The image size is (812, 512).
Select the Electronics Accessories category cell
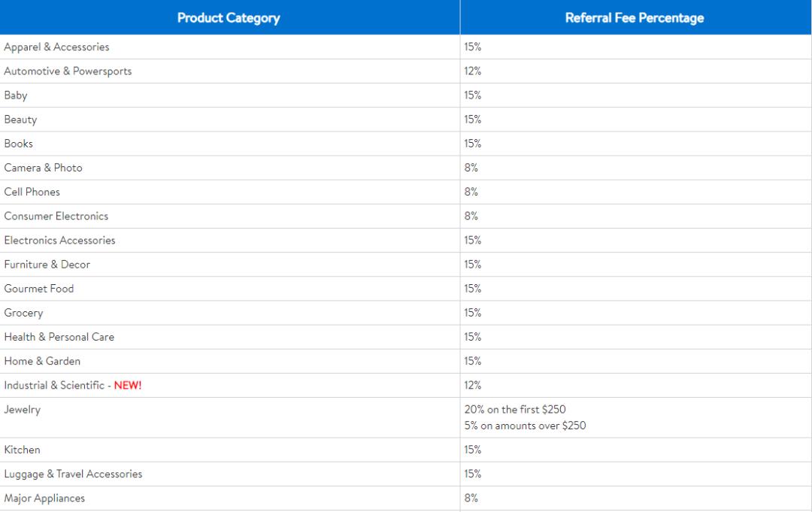coord(59,241)
